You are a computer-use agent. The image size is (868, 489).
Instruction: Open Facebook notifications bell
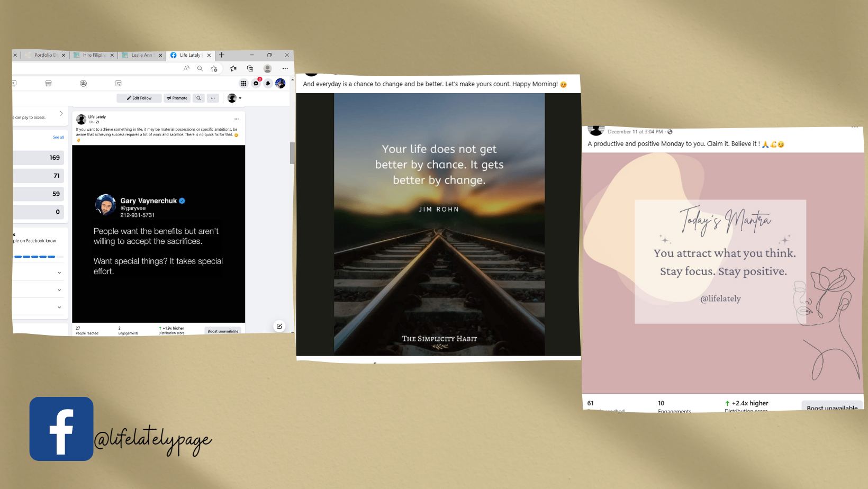pos(268,83)
